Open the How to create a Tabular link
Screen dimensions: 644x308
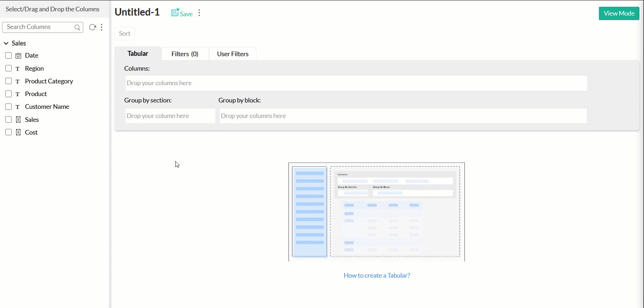pyautogui.click(x=377, y=276)
